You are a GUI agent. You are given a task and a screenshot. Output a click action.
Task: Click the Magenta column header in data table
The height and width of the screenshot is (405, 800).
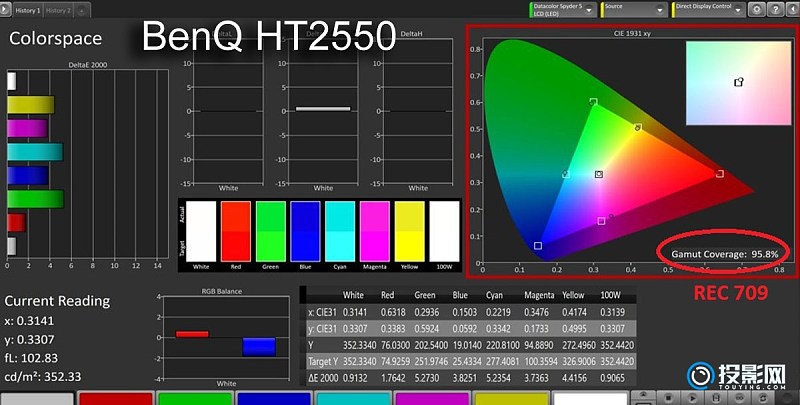(x=539, y=295)
